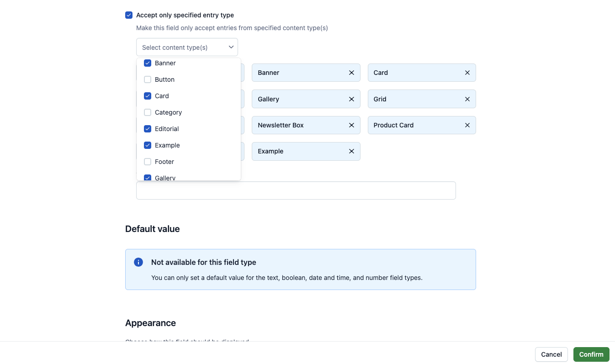This screenshot has height=364, width=615.
Task: Click Cancel to dismiss the dialog
Action: [x=551, y=354]
